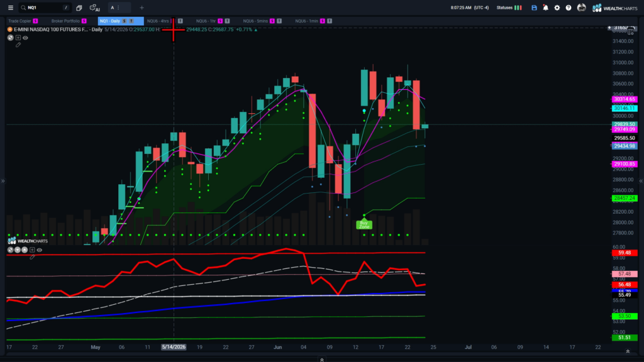Open the notifications bell

click(x=545, y=8)
